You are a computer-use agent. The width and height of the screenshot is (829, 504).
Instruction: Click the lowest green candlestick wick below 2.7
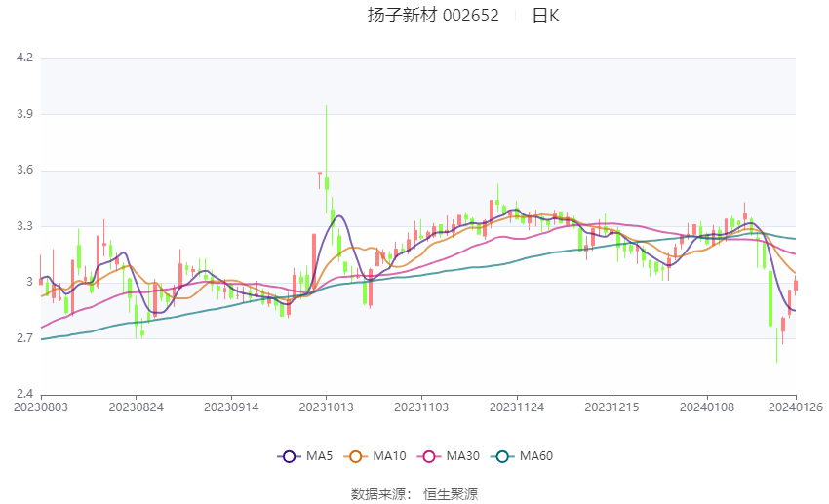[776, 346]
